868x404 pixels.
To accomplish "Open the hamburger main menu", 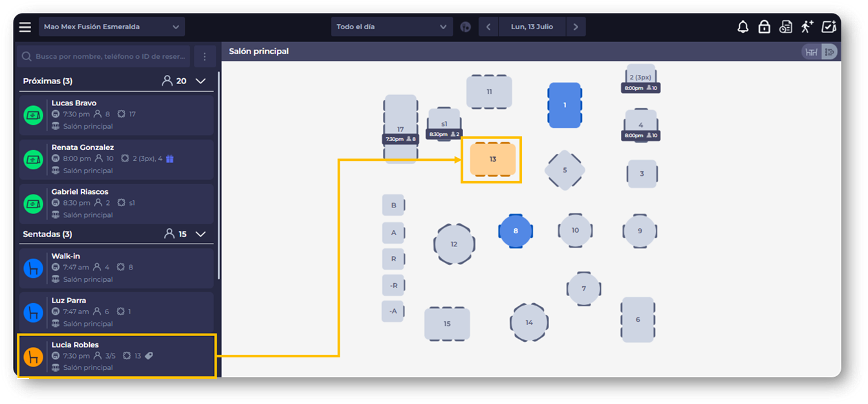I will pyautogui.click(x=25, y=27).
